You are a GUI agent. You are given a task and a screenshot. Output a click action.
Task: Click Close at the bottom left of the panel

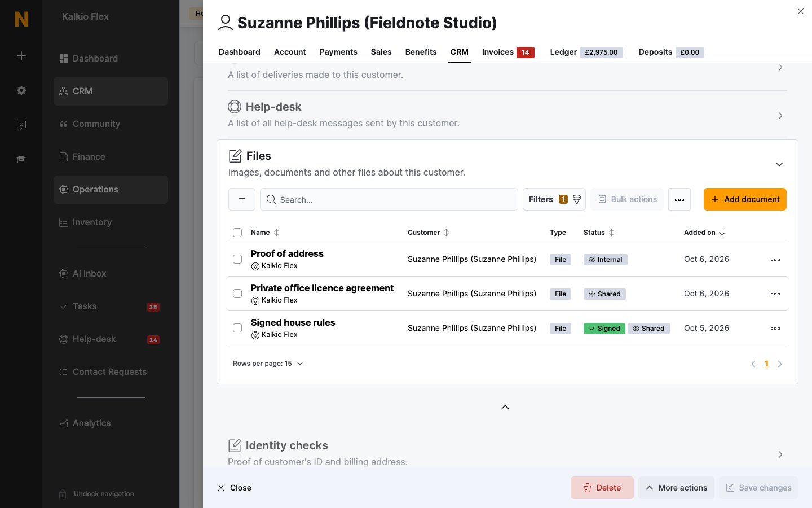[x=235, y=488]
